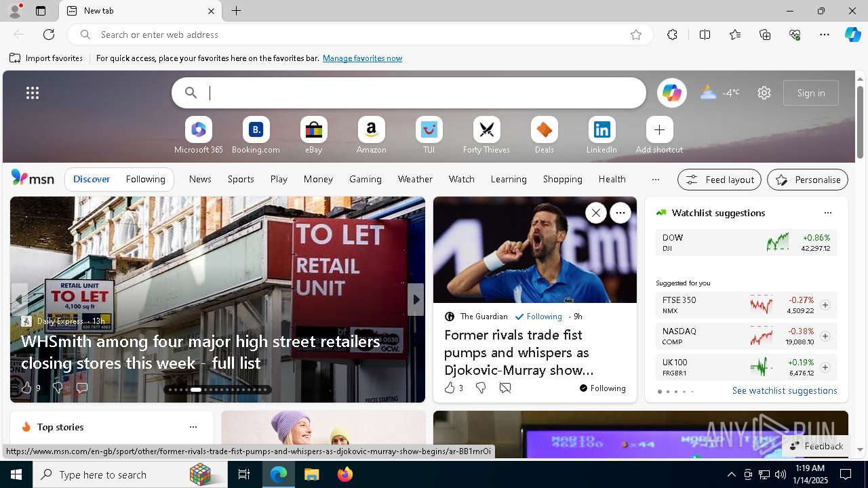Expand more MSN categories ellipsis
Viewport: 868px width, 488px height.
pos(655,180)
